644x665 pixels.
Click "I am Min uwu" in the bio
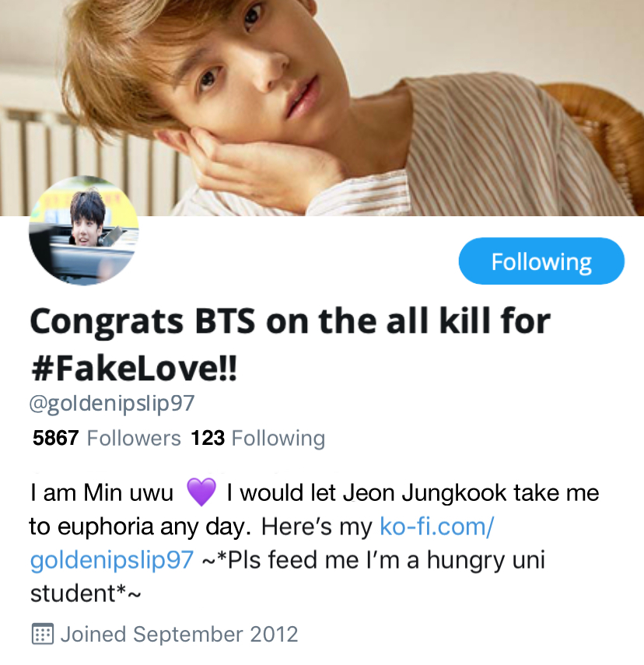pos(102,493)
